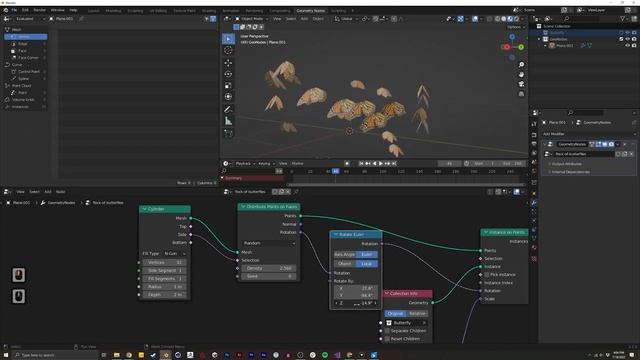The height and width of the screenshot is (360, 640).
Task: Toggle visibility eye of GeoNodes collection
Action: [627, 39]
